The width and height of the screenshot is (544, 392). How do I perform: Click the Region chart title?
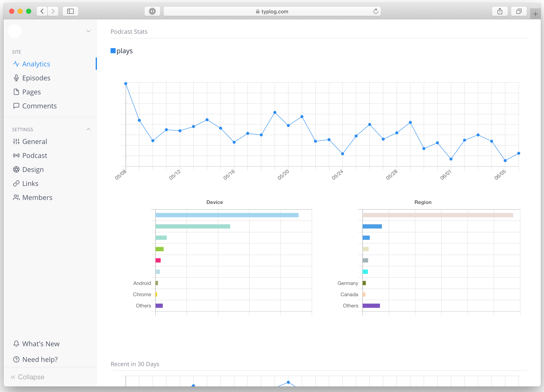pos(423,202)
